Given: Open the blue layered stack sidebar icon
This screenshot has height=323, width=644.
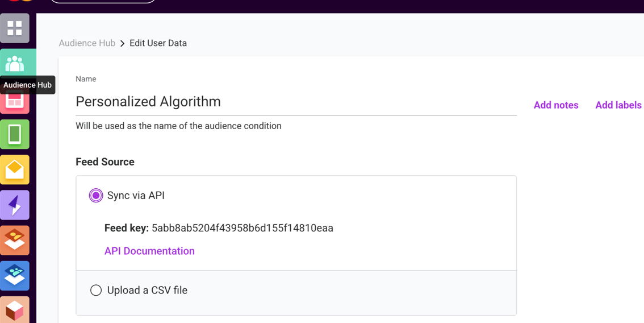Looking at the screenshot, I should click(15, 276).
